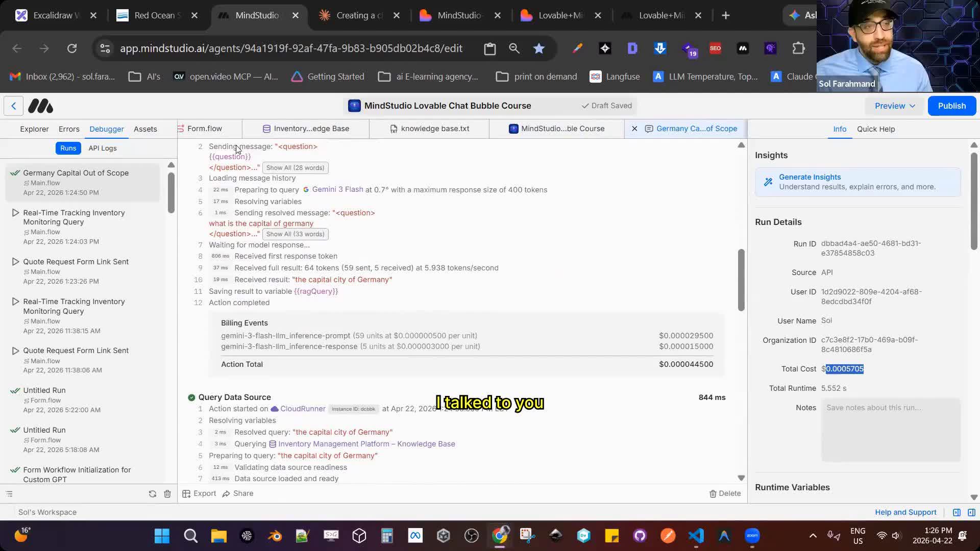Open the Windows Start menu
Screen dimensions: 980x551
pos(162,536)
